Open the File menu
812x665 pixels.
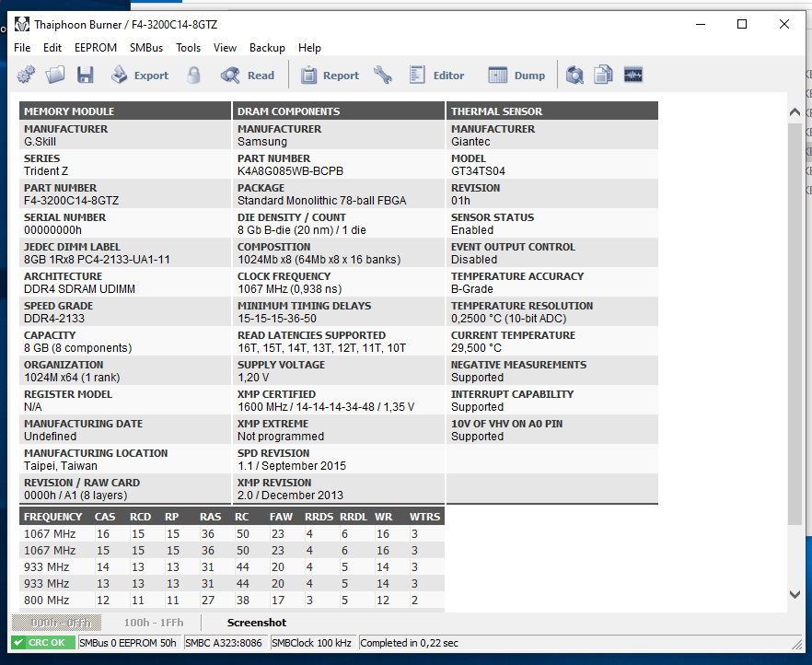click(x=22, y=48)
